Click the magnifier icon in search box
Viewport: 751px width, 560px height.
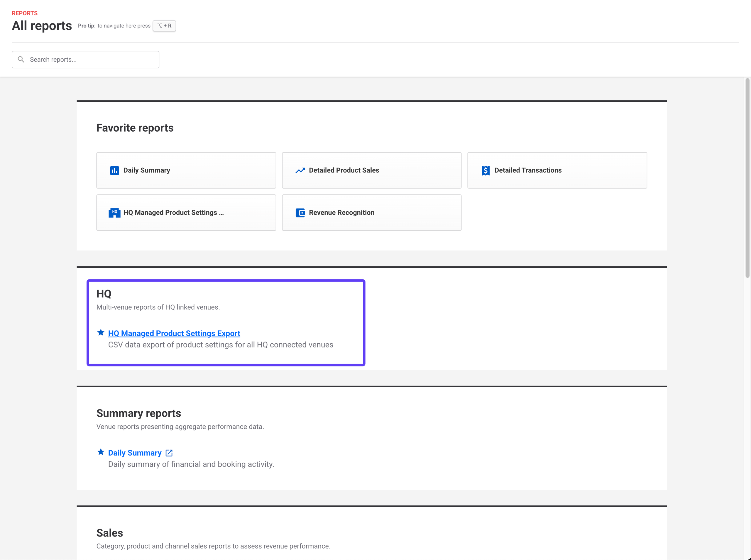[21, 59]
